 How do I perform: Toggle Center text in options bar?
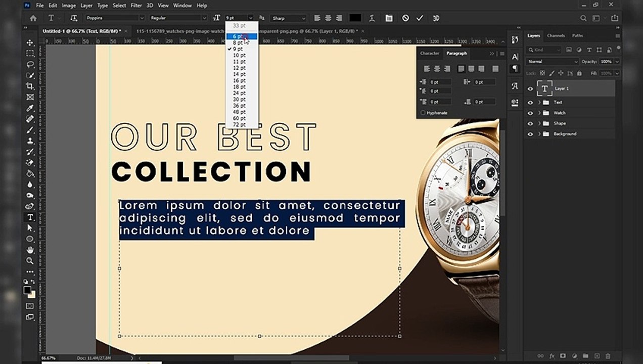tap(328, 18)
